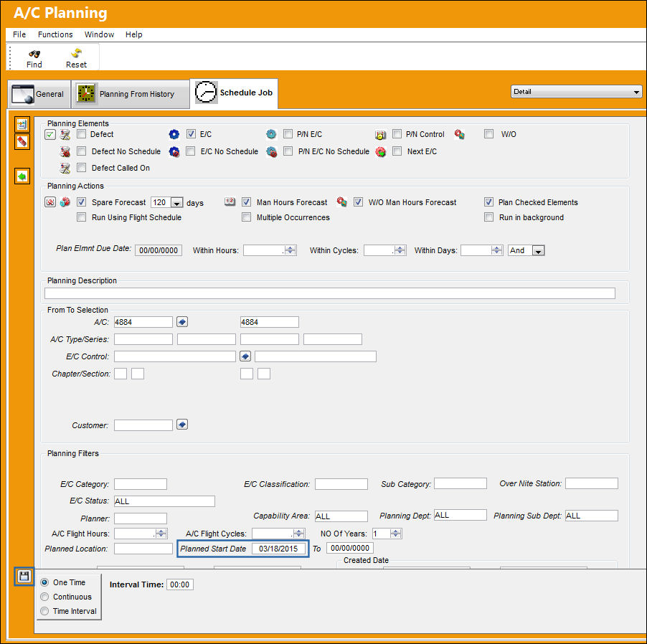647x644 pixels.
Task: Click the first Planning Actions boxed icon
Action: [x=50, y=202]
